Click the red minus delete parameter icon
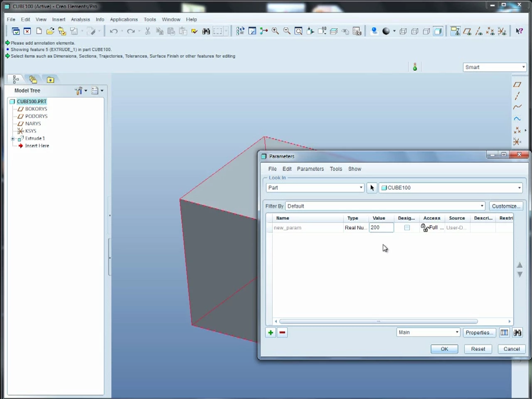The width and height of the screenshot is (532, 399). [282, 332]
